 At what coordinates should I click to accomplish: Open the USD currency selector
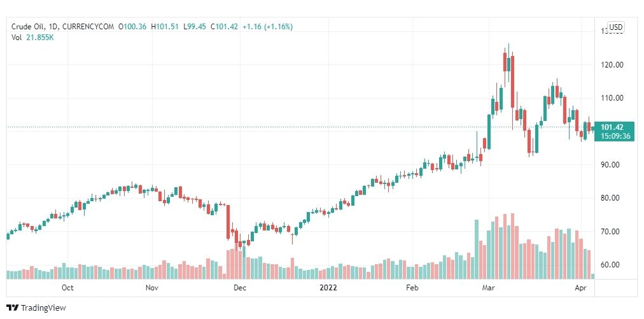pos(615,27)
